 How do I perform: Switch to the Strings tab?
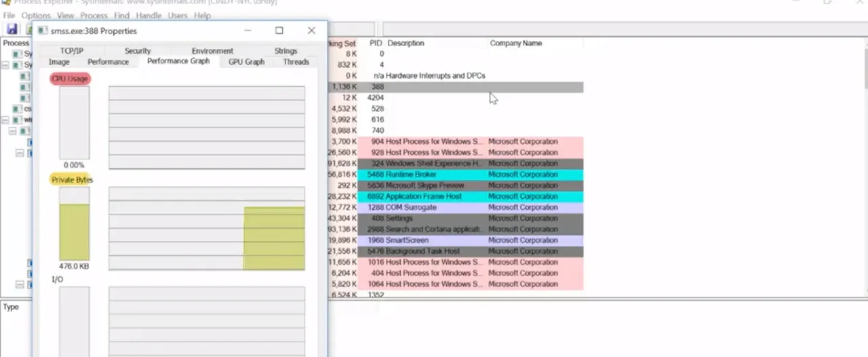coord(285,51)
